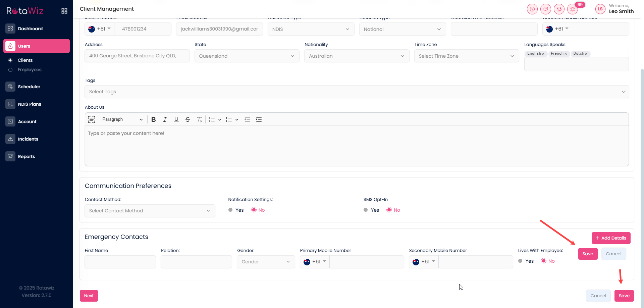Viewport: 644px width, 308px height.
Task: Open the notifications bell icon
Action: [x=573, y=9]
